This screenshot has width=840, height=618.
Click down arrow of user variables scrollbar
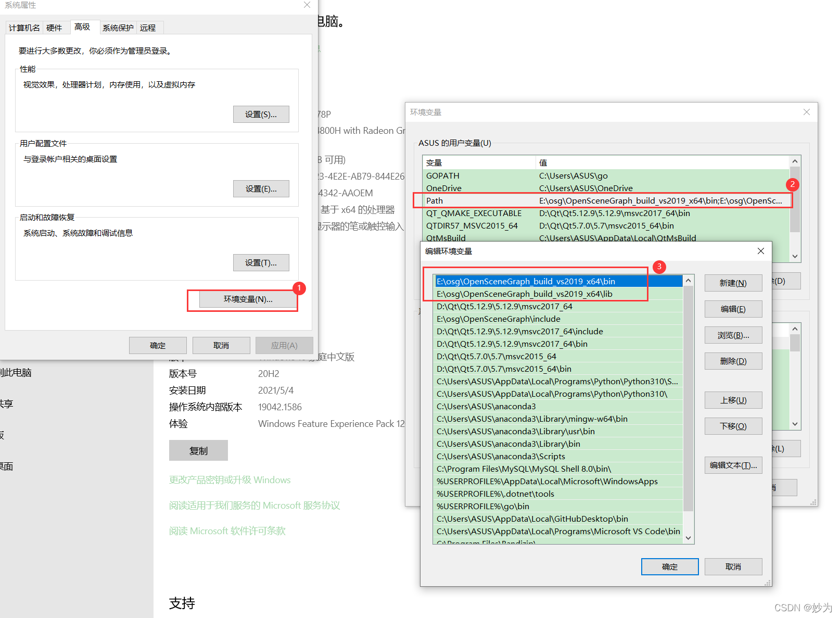point(795,256)
